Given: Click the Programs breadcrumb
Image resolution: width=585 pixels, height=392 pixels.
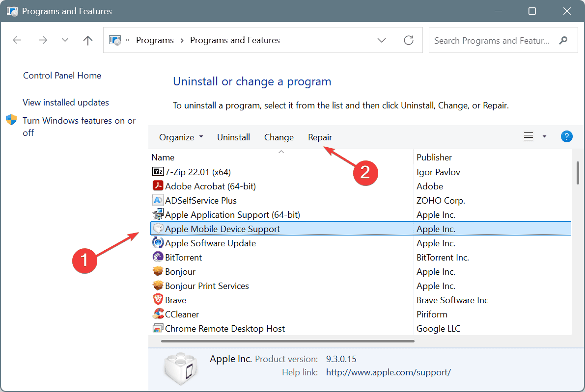Looking at the screenshot, I should [x=155, y=40].
